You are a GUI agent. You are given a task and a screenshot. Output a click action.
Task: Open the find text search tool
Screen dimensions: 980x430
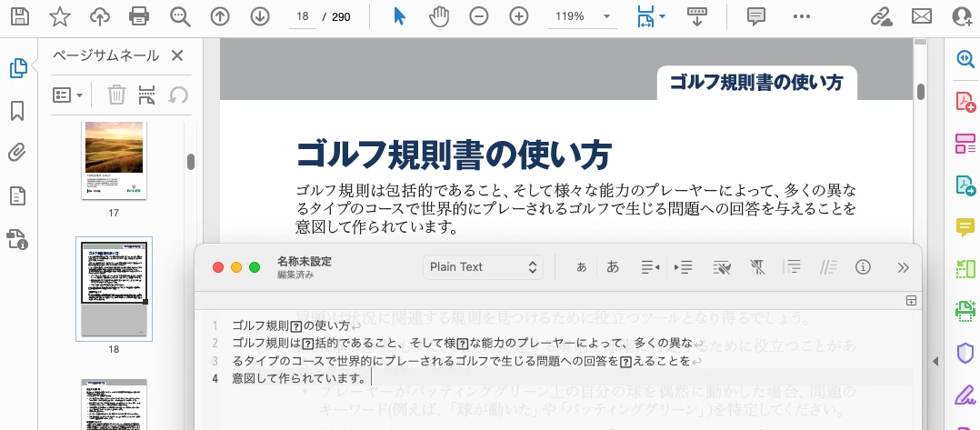(180, 16)
